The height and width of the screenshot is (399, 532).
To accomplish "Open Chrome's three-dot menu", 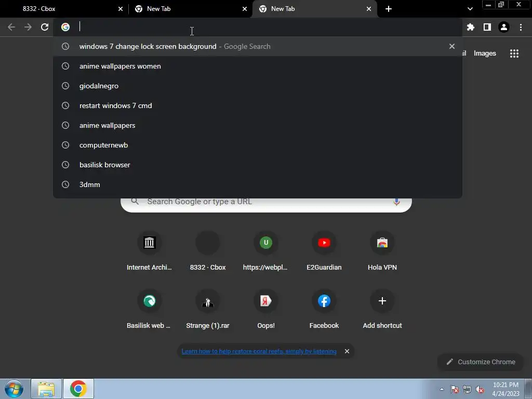I will tap(521, 27).
